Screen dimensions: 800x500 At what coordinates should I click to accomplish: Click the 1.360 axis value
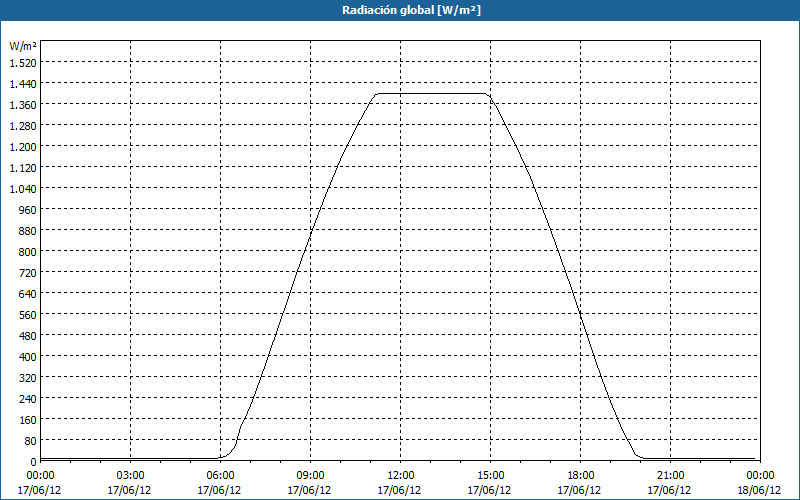tap(23, 105)
